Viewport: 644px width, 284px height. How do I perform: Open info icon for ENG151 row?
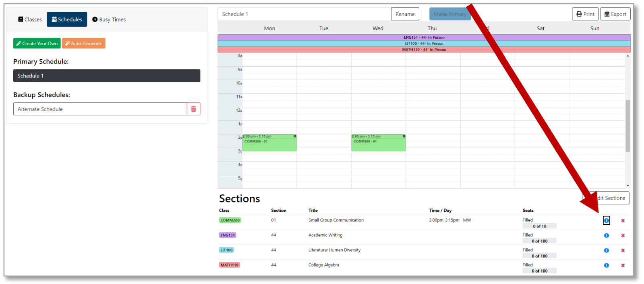[x=606, y=236]
